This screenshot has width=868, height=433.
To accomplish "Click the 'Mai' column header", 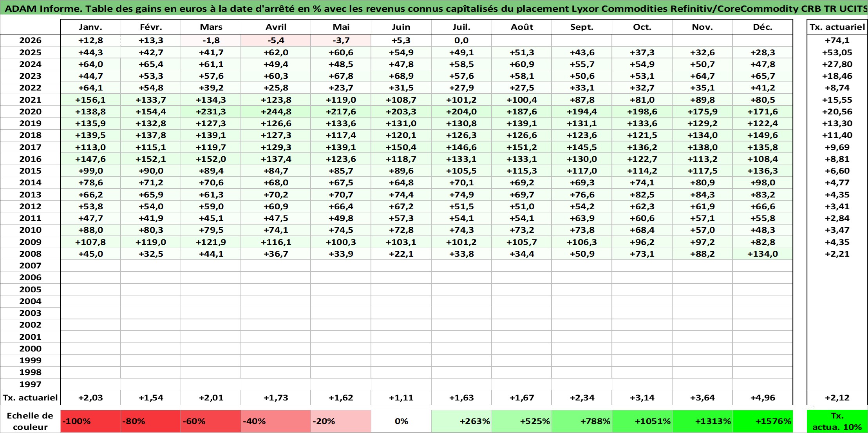I will pyautogui.click(x=341, y=27).
